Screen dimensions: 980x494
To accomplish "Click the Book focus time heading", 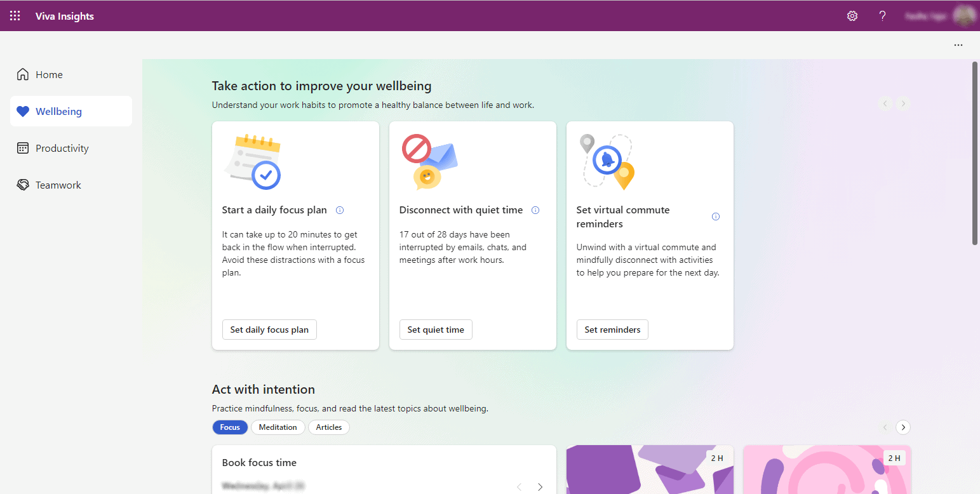I will point(259,462).
